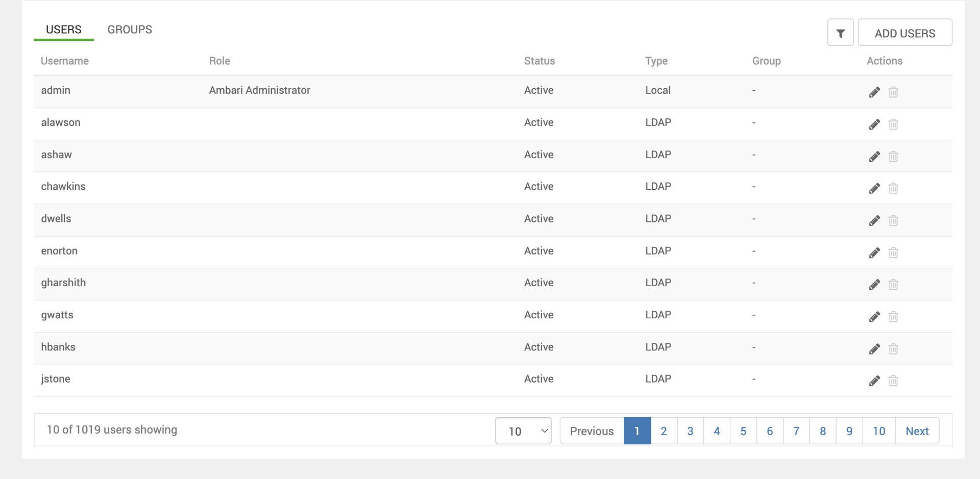Click the Add Users button
The height and width of the screenshot is (479, 980).
(904, 33)
